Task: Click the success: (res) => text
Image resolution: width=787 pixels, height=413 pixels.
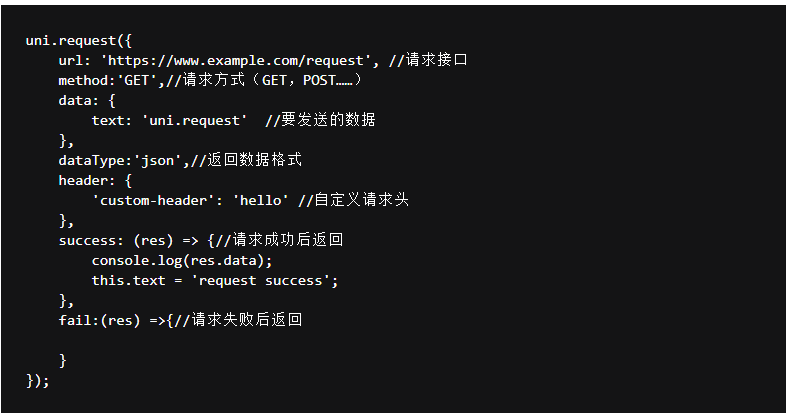Action: pos(128,241)
